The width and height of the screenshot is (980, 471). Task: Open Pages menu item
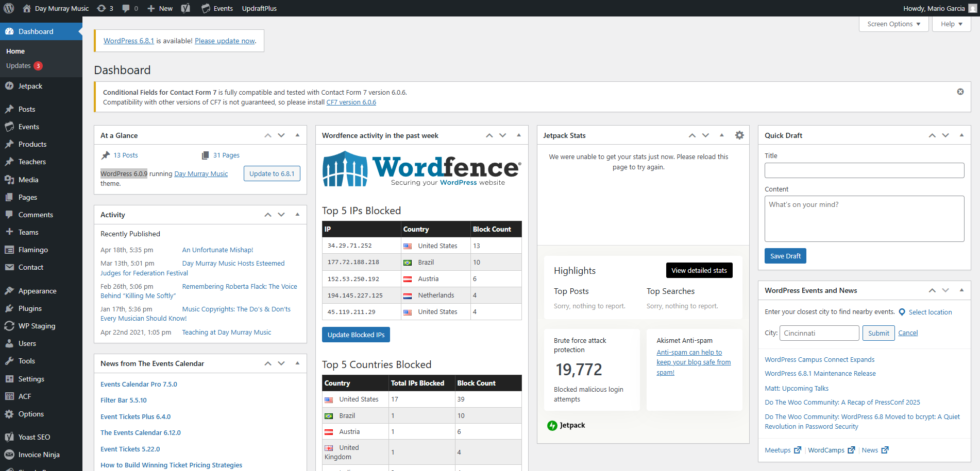pos(41,197)
